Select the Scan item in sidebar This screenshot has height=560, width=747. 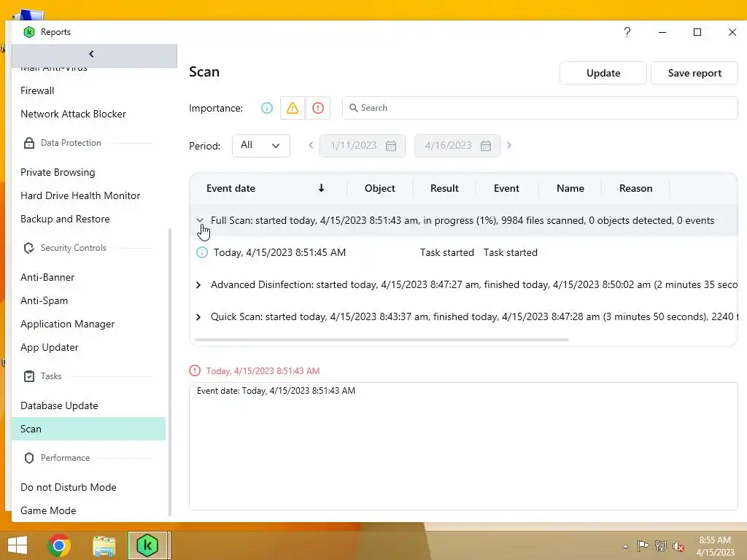point(88,429)
